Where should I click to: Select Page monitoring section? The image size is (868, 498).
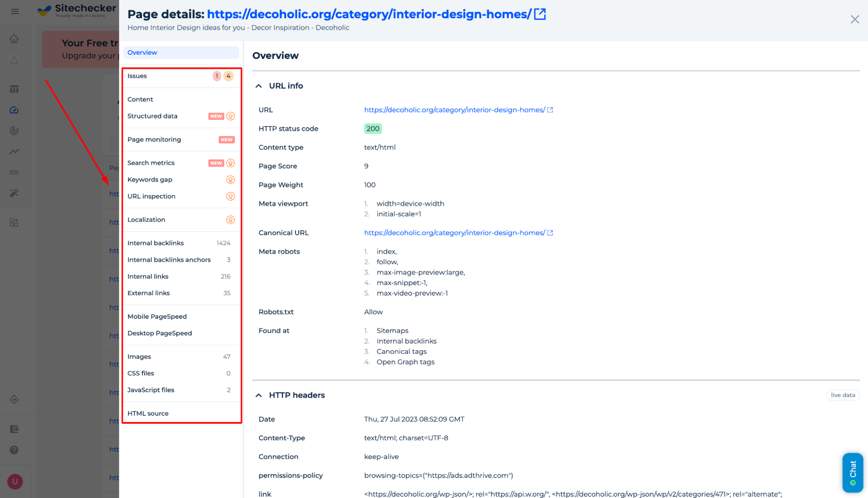pos(155,139)
